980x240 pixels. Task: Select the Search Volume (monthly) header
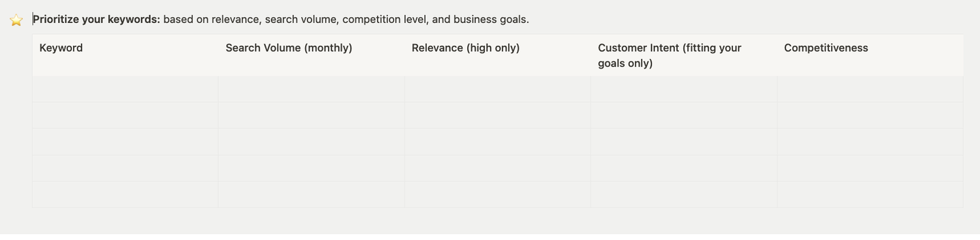click(312, 55)
